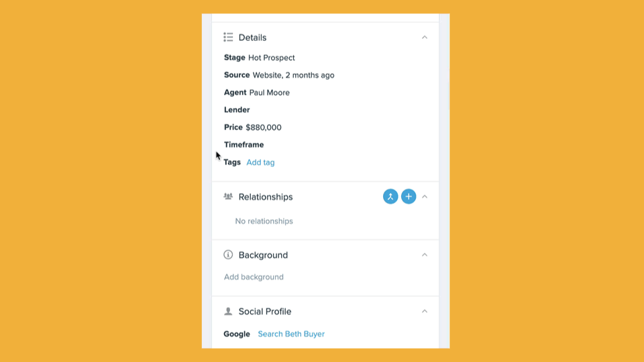Click the Relationships people icon

tap(228, 196)
